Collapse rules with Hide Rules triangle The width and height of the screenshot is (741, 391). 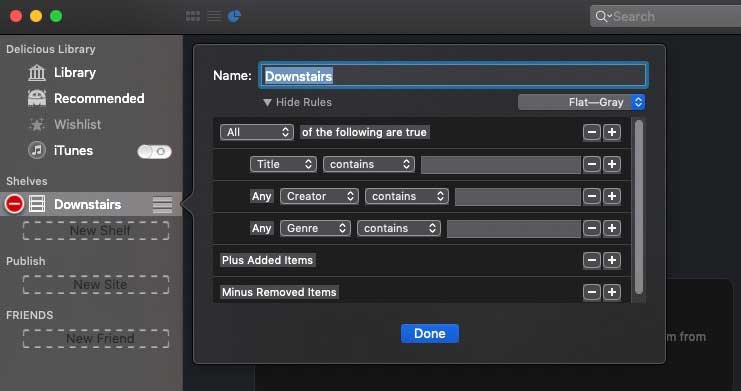(267, 102)
